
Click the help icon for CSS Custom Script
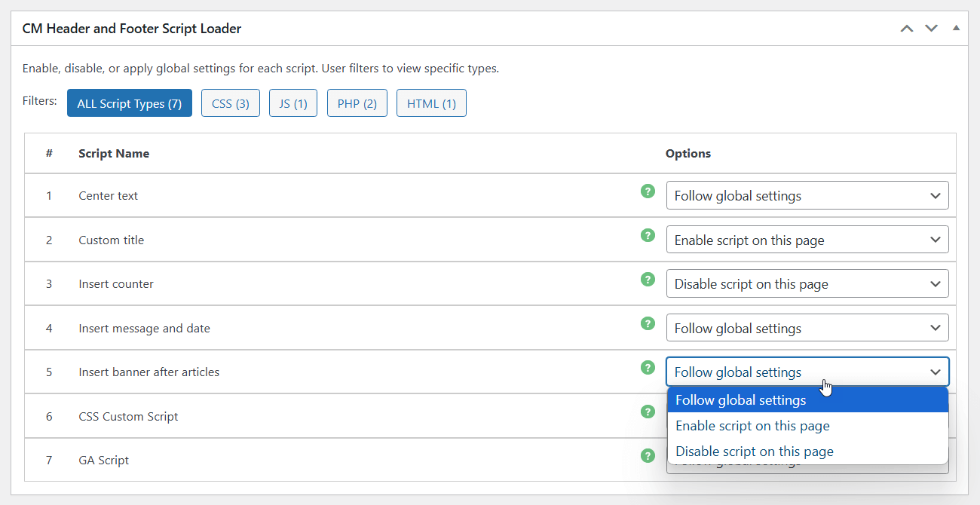pyautogui.click(x=648, y=412)
